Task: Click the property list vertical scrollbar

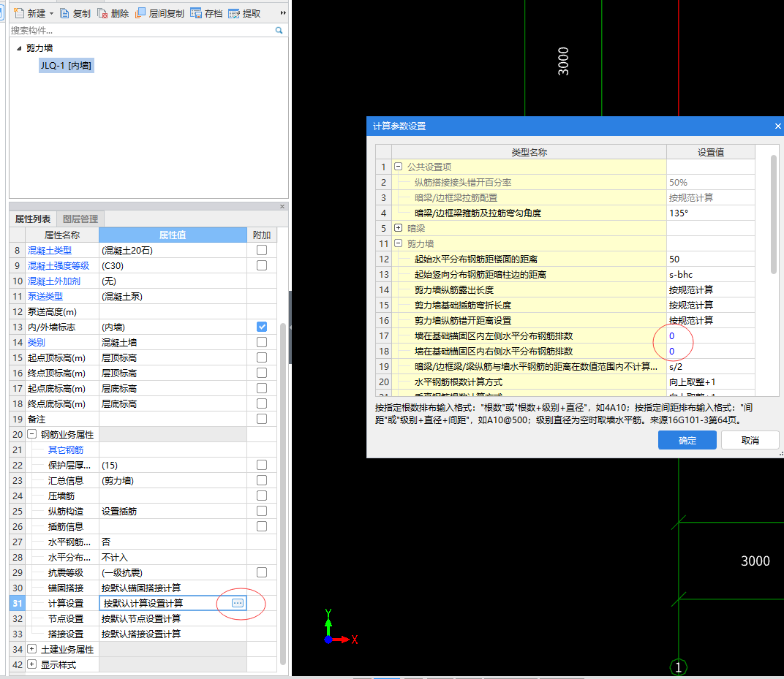Action: click(x=283, y=493)
